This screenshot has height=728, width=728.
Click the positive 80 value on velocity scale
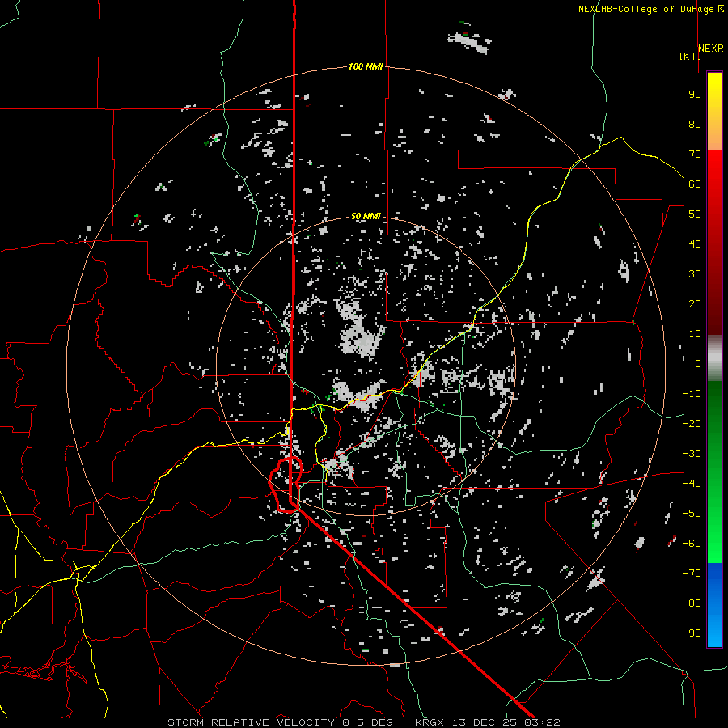695,124
